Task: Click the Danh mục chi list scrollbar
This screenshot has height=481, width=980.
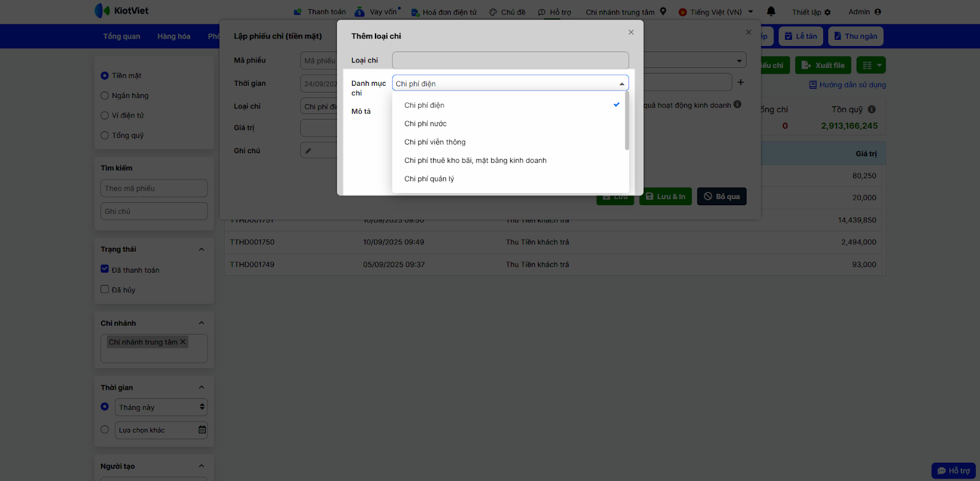Action: pos(627,121)
